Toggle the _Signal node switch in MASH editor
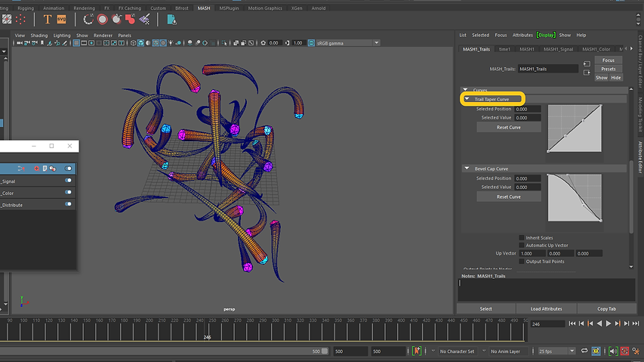This screenshot has width=644, height=362. pos(68,181)
